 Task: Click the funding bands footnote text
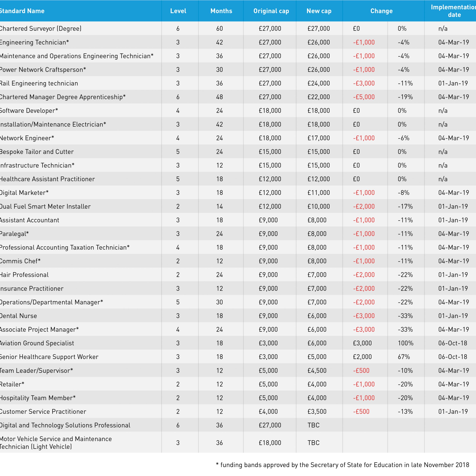(x=342, y=465)
